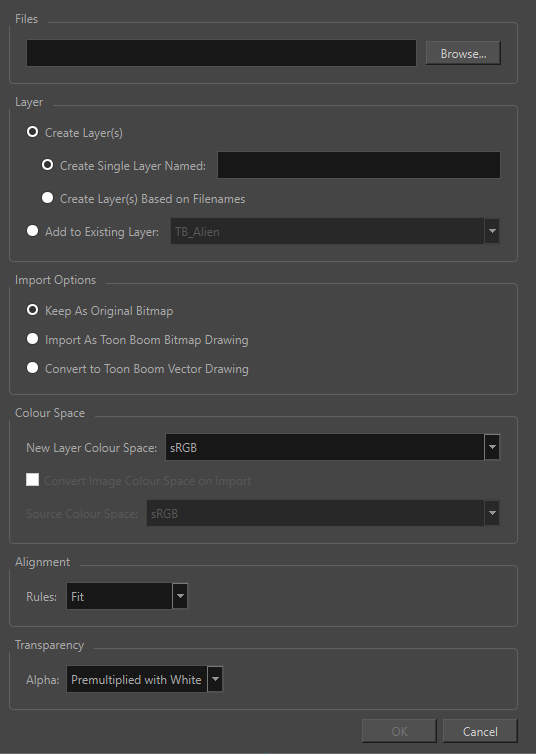Click the Cancel button
This screenshot has height=754, width=536.
480,731
